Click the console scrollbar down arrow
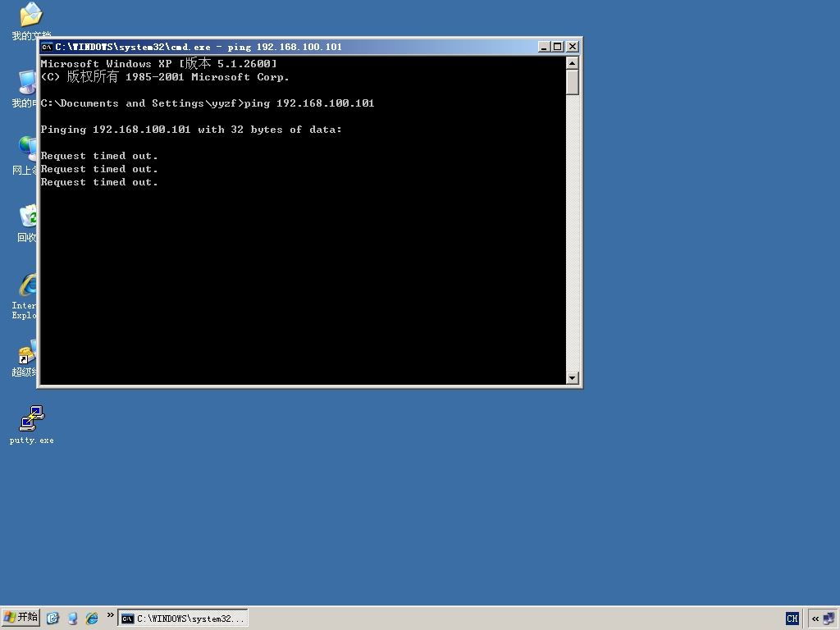 click(572, 377)
